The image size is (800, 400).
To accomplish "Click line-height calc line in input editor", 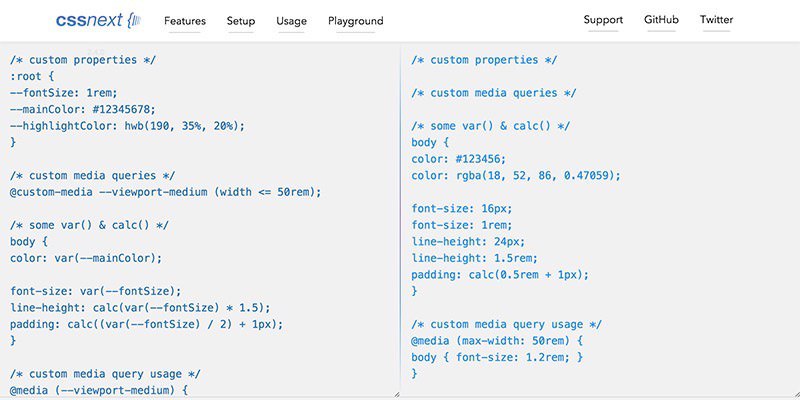I will point(140,308).
